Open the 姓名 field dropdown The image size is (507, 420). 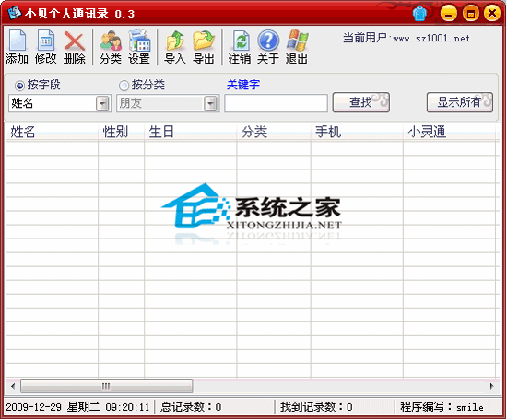point(103,103)
